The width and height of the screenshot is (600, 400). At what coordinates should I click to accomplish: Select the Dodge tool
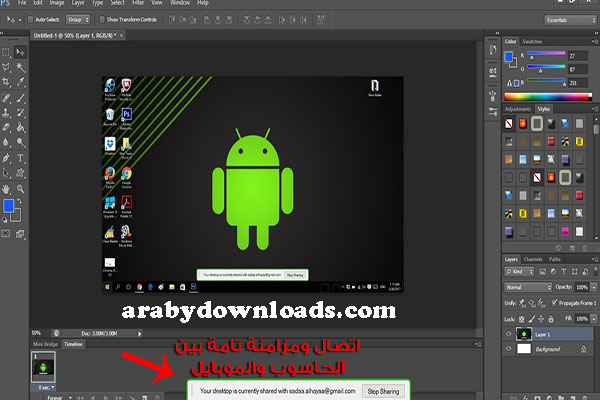pyautogui.click(x=21, y=142)
